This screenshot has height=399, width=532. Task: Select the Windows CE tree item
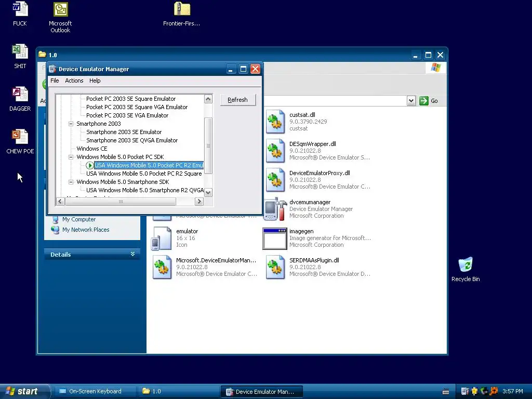coord(91,149)
